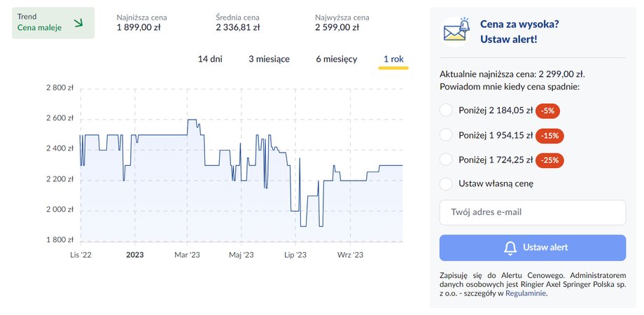
Task: Open the Regulaminie link
Action: pos(526,293)
